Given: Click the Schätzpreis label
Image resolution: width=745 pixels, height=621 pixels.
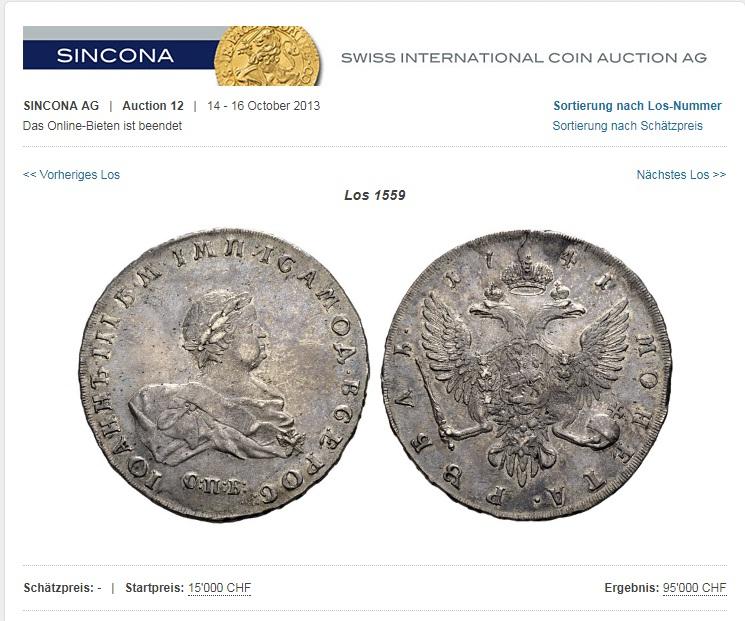Looking at the screenshot, I should pyautogui.click(x=59, y=588).
